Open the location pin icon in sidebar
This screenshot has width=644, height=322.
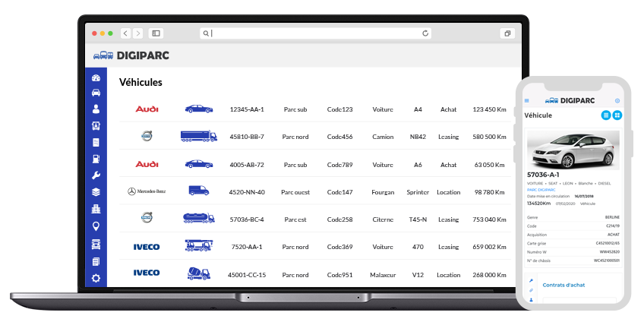96,226
